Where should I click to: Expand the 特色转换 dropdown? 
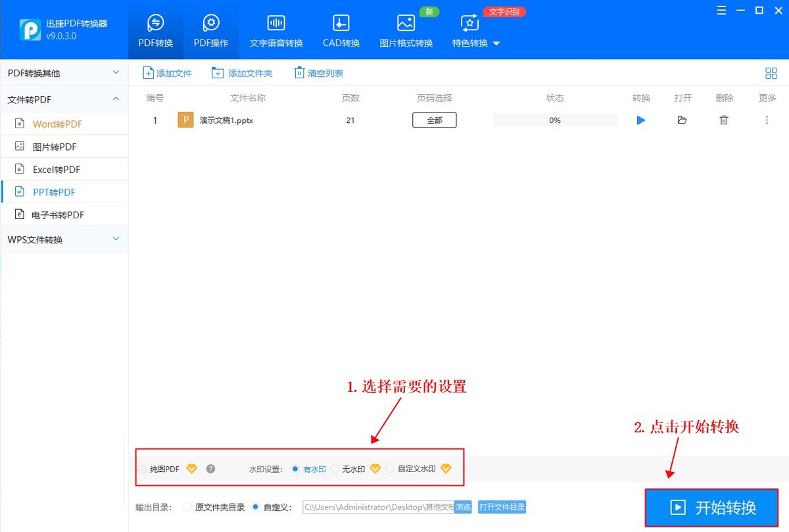tap(475, 43)
